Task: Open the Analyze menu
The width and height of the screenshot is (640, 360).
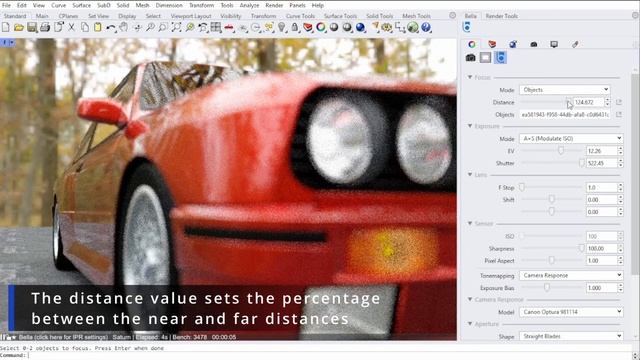Action: click(249, 5)
